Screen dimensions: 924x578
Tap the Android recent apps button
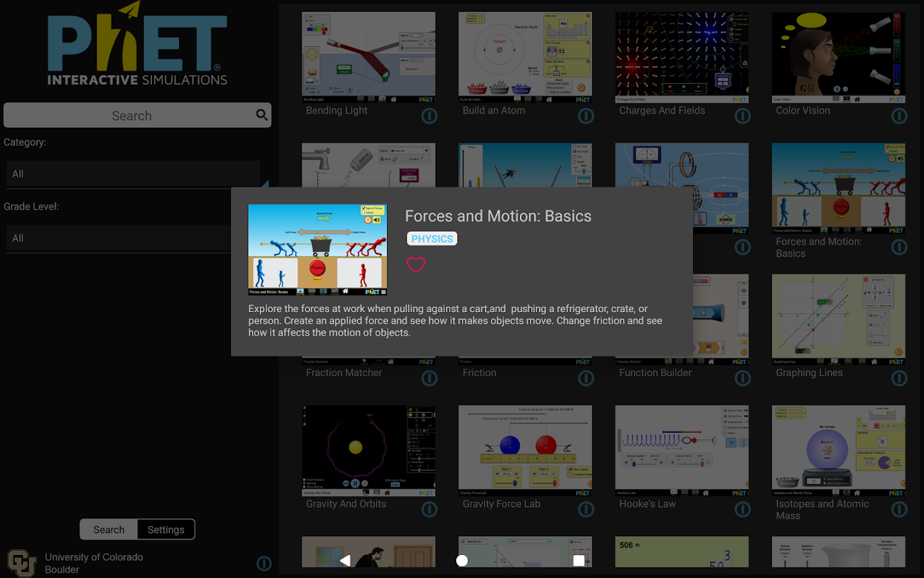pyautogui.click(x=579, y=561)
